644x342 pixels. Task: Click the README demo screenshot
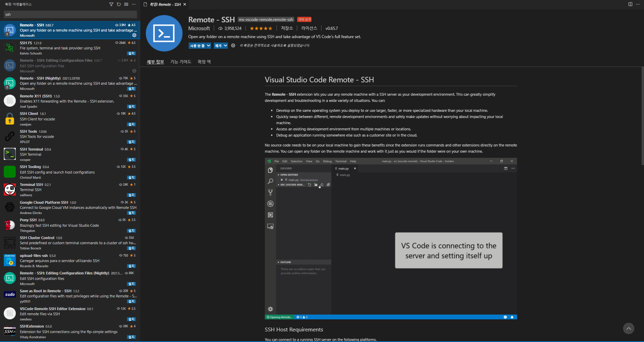click(391, 239)
